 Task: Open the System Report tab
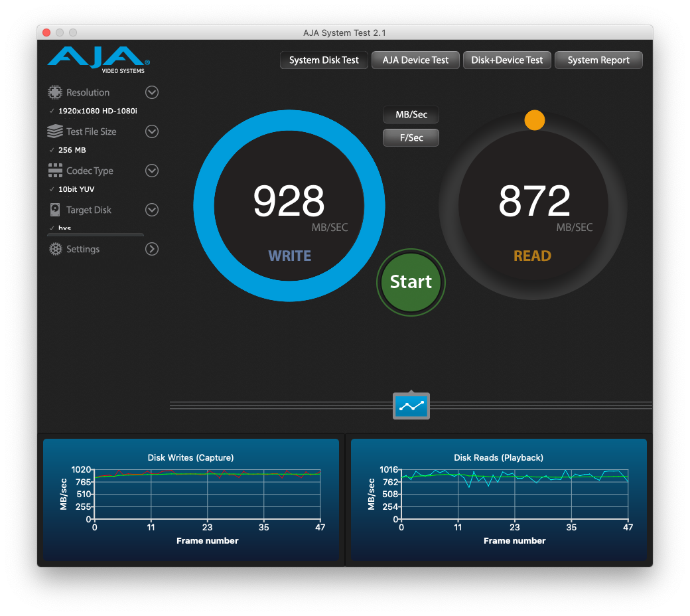[598, 60]
